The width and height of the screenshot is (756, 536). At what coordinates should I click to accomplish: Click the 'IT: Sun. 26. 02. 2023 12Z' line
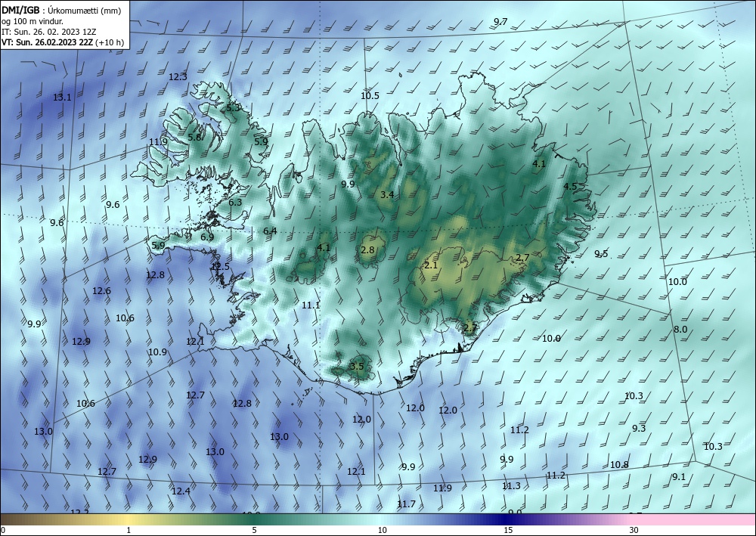48,32
